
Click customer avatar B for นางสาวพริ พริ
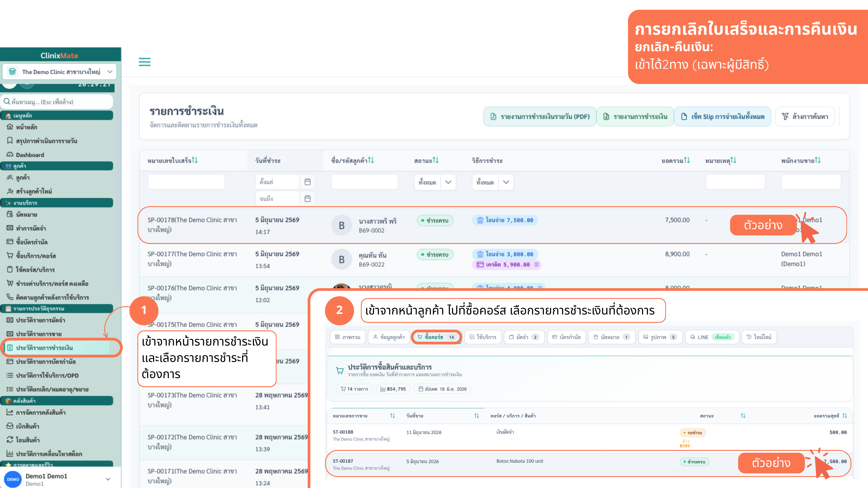tap(342, 225)
